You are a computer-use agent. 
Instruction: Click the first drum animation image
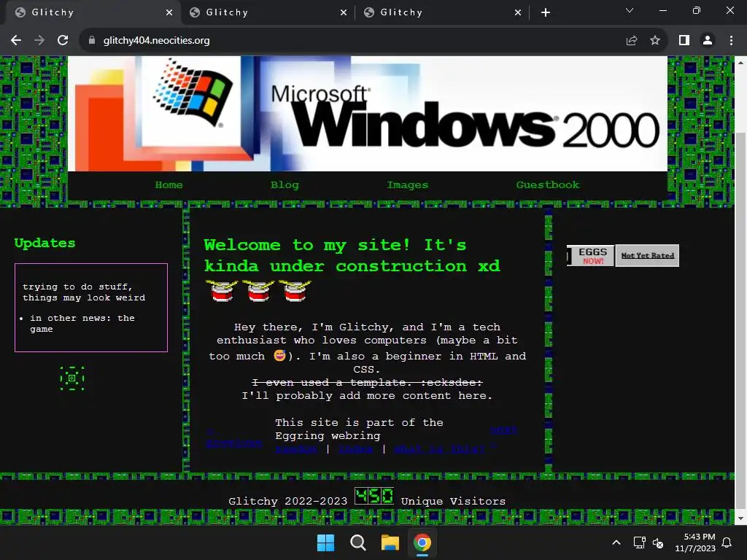[x=222, y=290]
